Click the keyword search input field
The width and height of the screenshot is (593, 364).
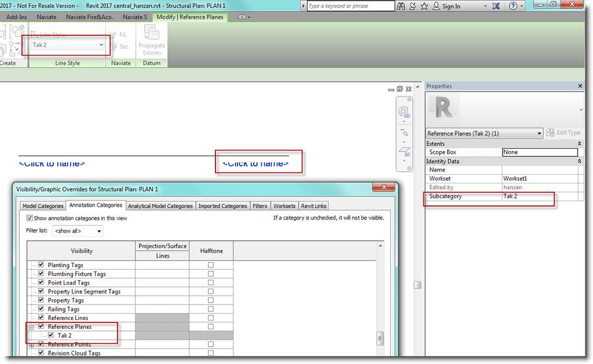pyautogui.click(x=350, y=6)
